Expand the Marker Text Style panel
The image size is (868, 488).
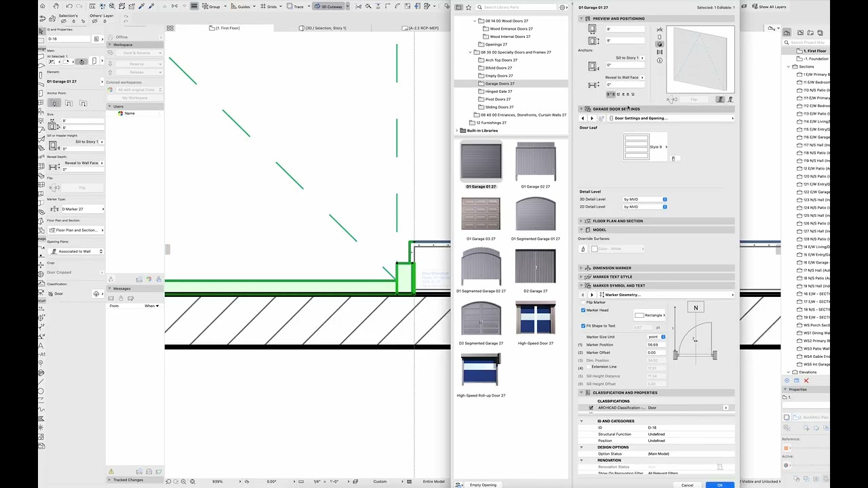point(582,277)
